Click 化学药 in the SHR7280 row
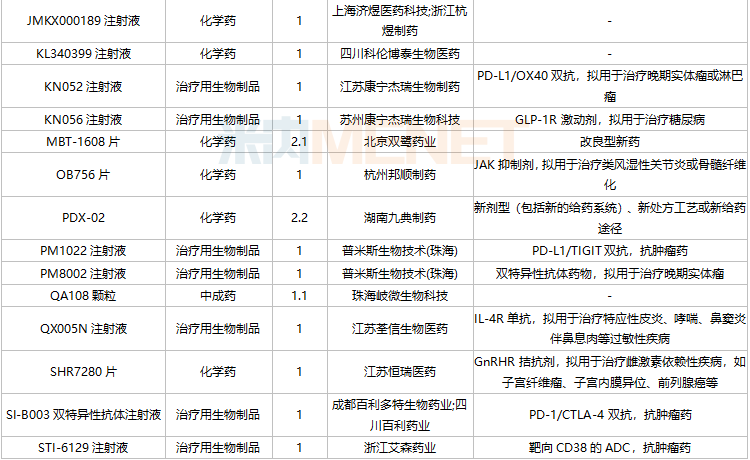 [218, 372]
